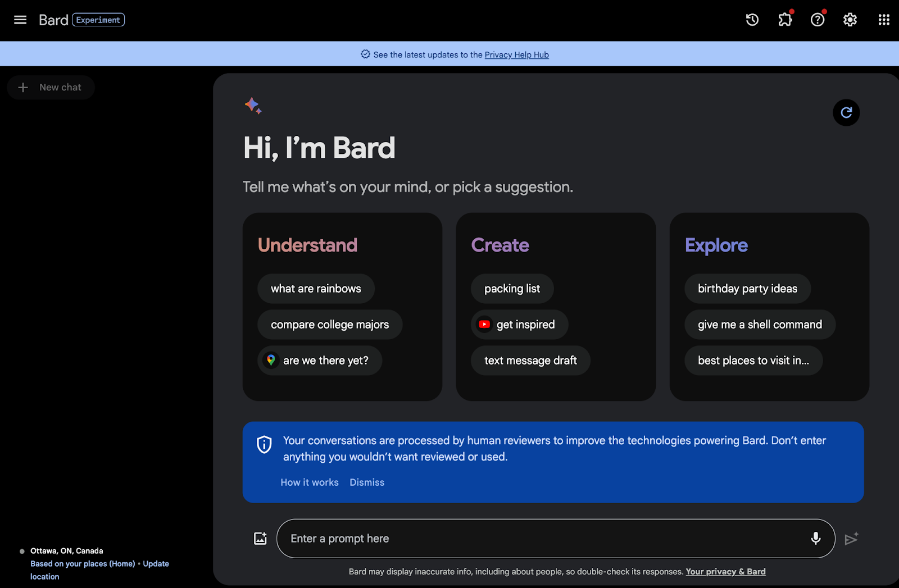This screenshot has height=588, width=899.
Task: Activate the microphone voice input
Action: coord(816,538)
